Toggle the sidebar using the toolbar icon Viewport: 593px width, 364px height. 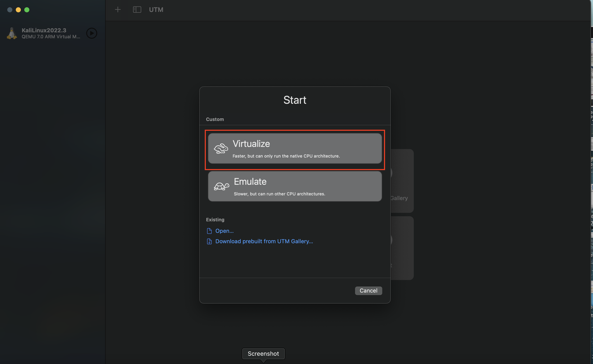(137, 10)
